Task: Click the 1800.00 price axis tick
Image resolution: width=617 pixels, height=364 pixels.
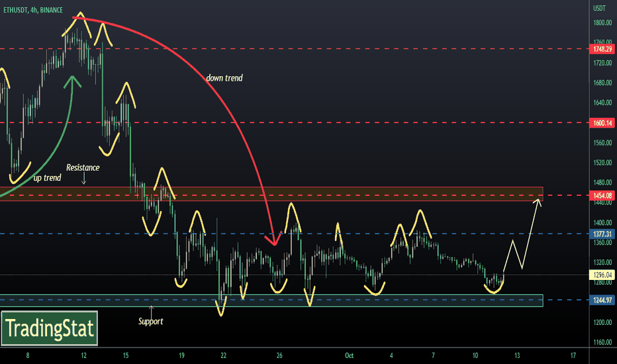Action: 602,23
